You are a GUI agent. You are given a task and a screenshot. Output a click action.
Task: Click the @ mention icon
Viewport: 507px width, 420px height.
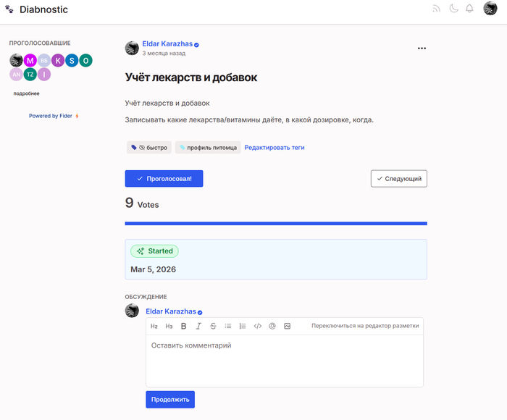(x=272, y=326)
